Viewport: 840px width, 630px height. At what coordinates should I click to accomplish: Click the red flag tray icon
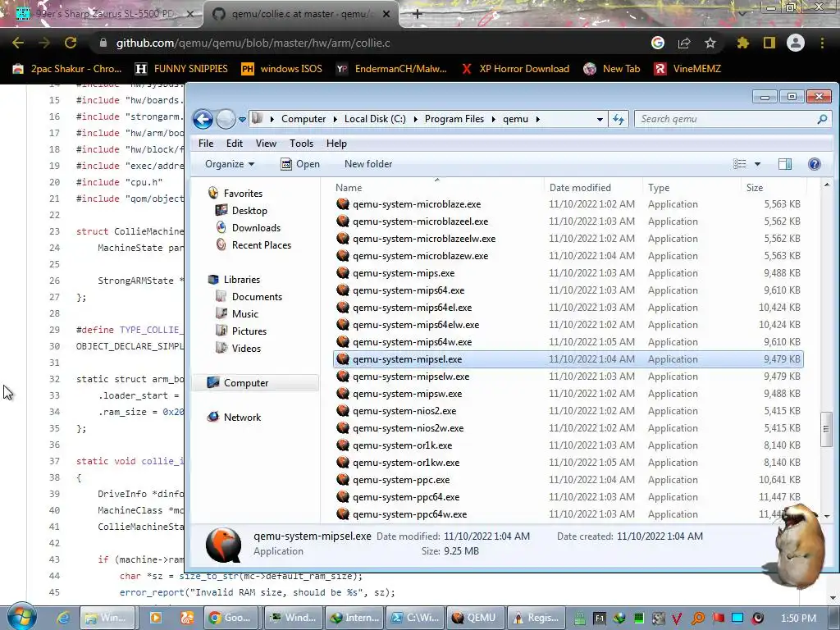(x=718, y=619)
